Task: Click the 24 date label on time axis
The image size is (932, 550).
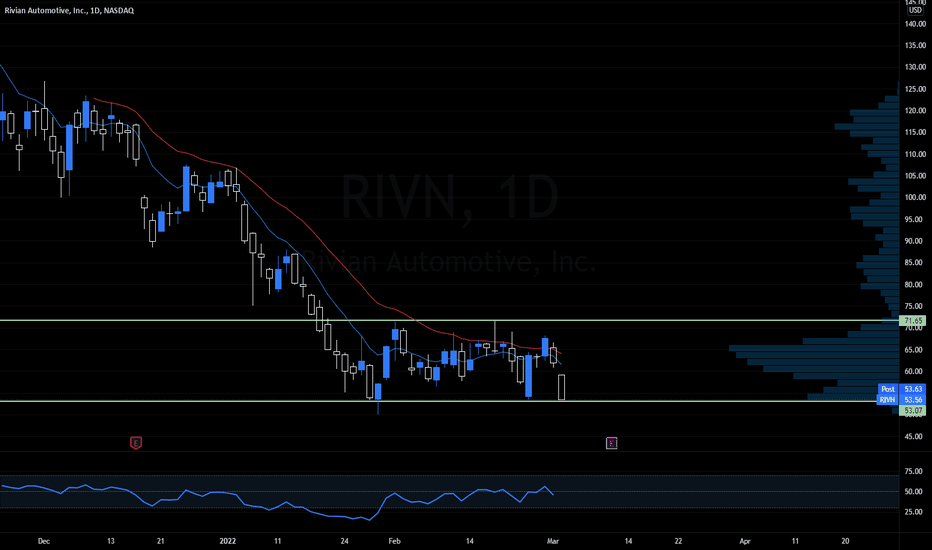Action: [x=345, y=541]
